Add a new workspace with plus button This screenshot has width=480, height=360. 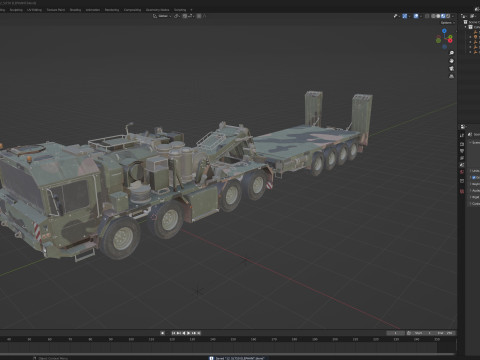coord(191,10)
